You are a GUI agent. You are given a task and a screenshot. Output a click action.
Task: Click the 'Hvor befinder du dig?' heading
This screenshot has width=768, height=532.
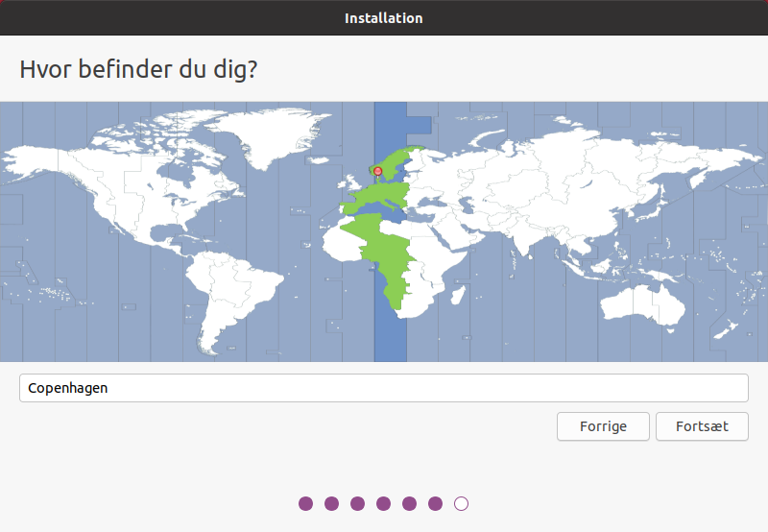pyautogui.click(x=138, y=69)
